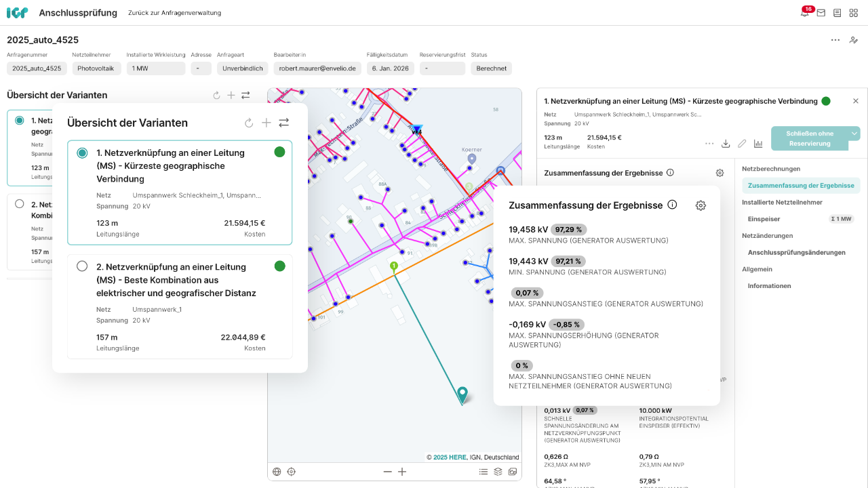The image size is (868, 488).
Task: Open the bar chart diagram icon
Action: (758, 144)
